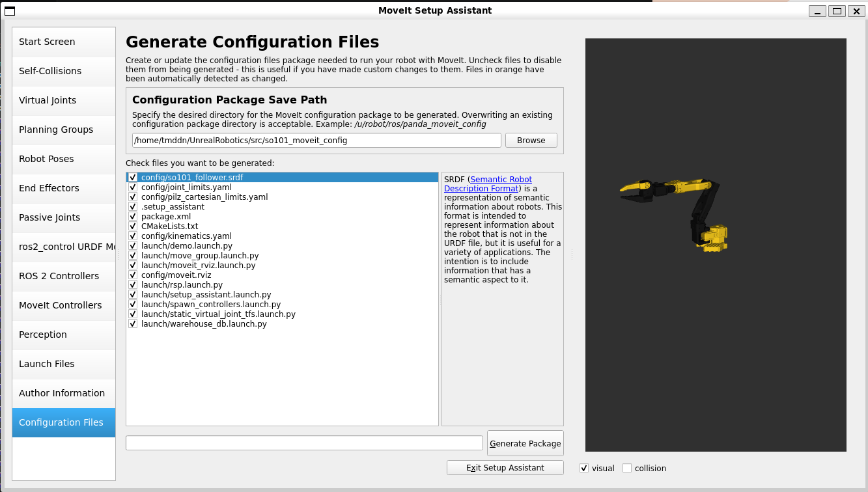868x492 pixels.
Task: Toggle launch/rsp.launch.py checkbox
Action: 133,284
